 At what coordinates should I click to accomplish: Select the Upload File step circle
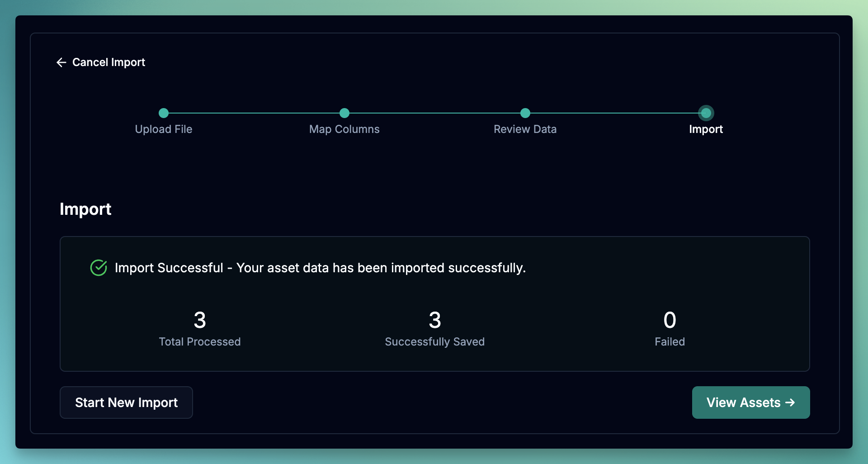point(164,113)
